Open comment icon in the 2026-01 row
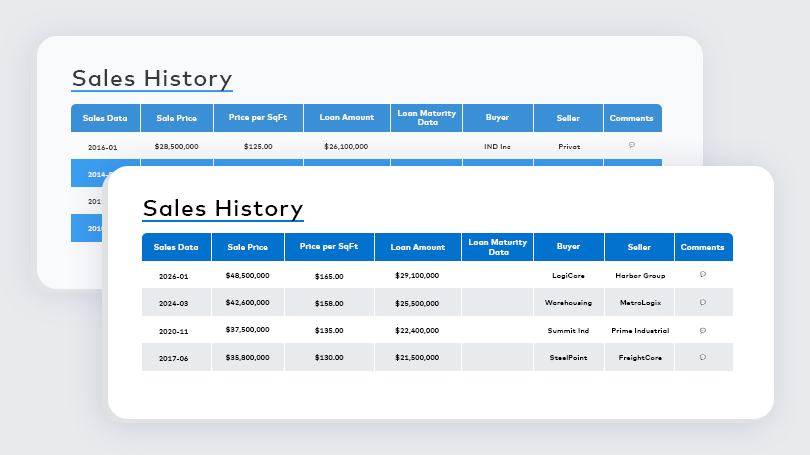 tap(703, 274)
